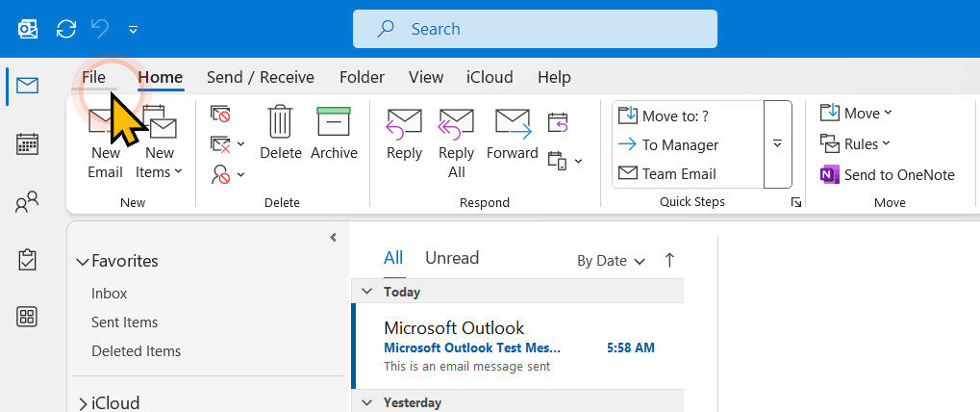Show only Unread messages
Image resolution: width=980 pixels, height=412 pixels.
pyautogui.click(x=452, y=258)
